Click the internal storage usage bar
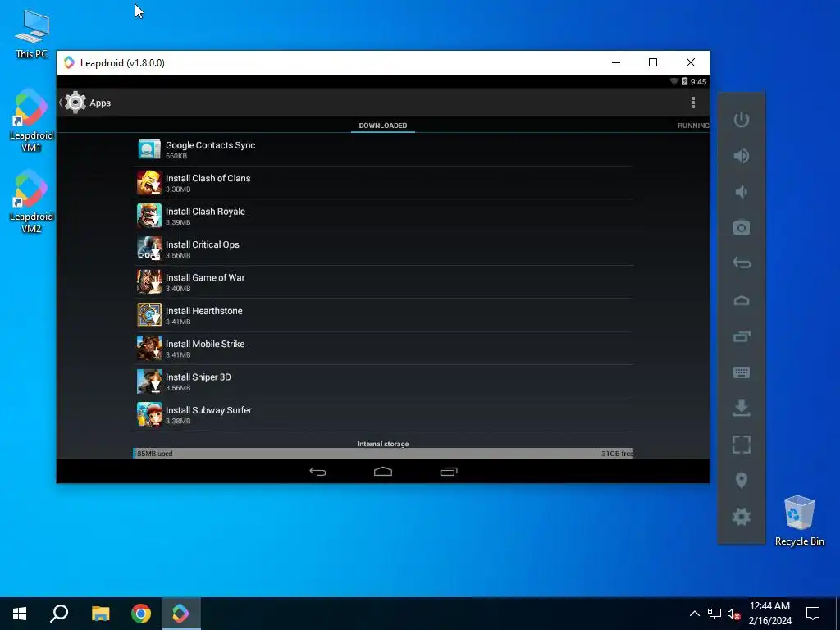The image size is (840, 630). (x=383, y=453)
